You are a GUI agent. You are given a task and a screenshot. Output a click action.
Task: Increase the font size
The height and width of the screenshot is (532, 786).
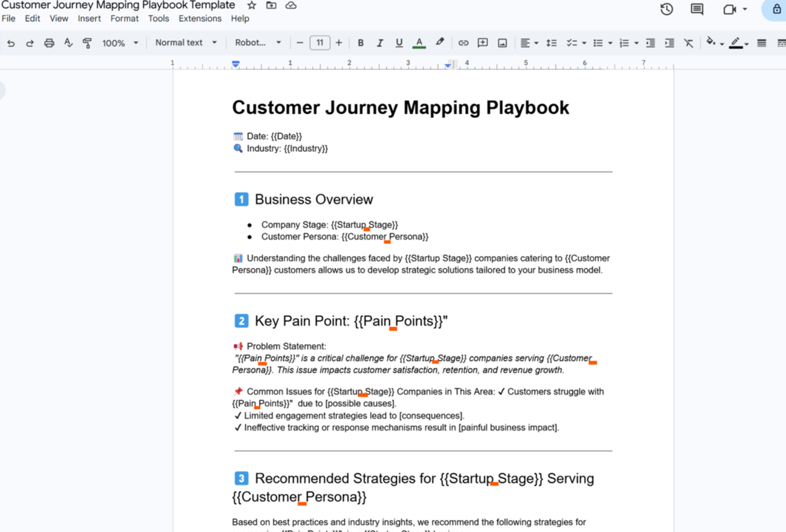click(x=339, y=43)
